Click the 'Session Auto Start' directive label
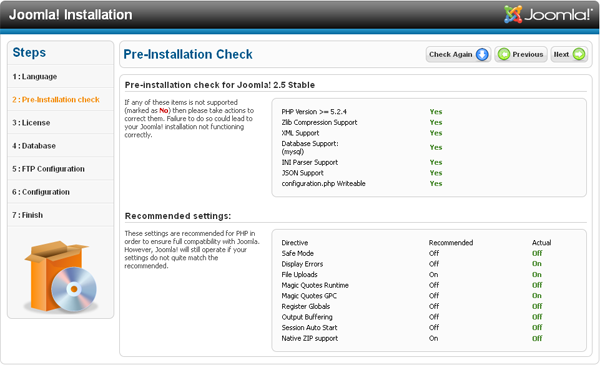The height and width of the screenshot is (365, 600). [x=309, y=328]
